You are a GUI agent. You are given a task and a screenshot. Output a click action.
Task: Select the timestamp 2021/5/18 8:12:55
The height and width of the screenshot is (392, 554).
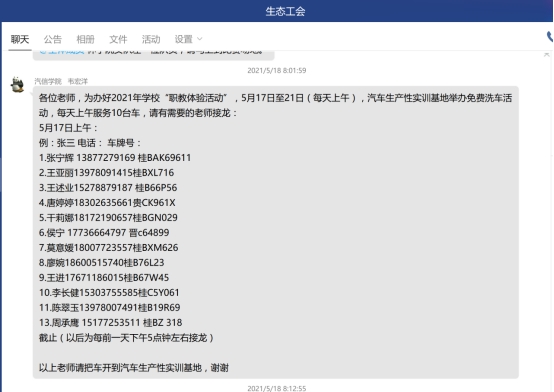277,388
